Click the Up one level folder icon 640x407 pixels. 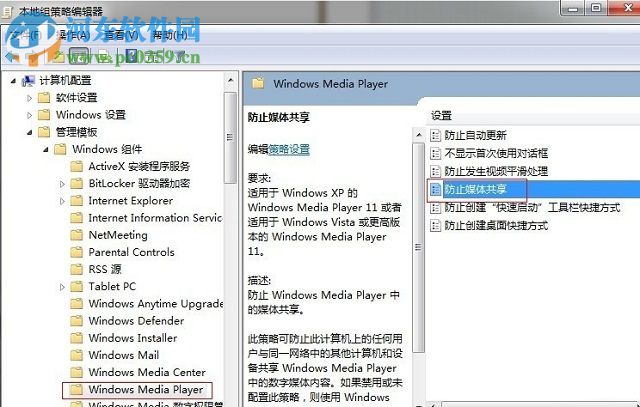58,56
